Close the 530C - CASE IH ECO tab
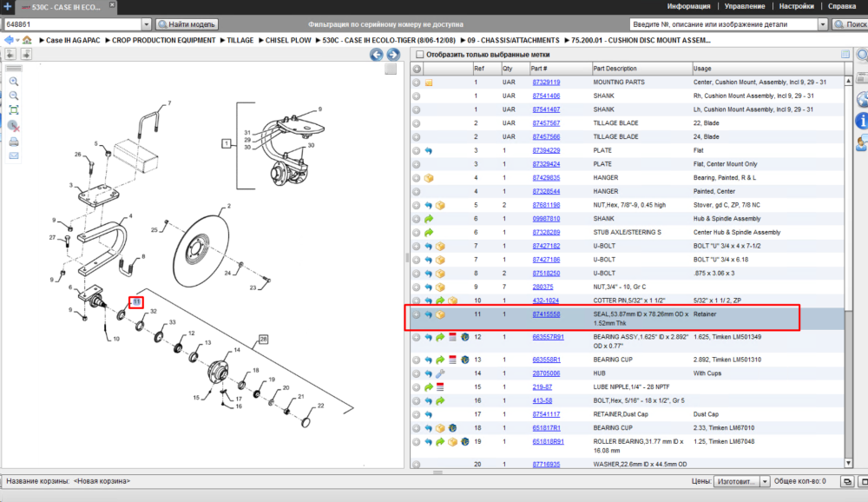The image size is (868, 502). (x=112, y=5)
